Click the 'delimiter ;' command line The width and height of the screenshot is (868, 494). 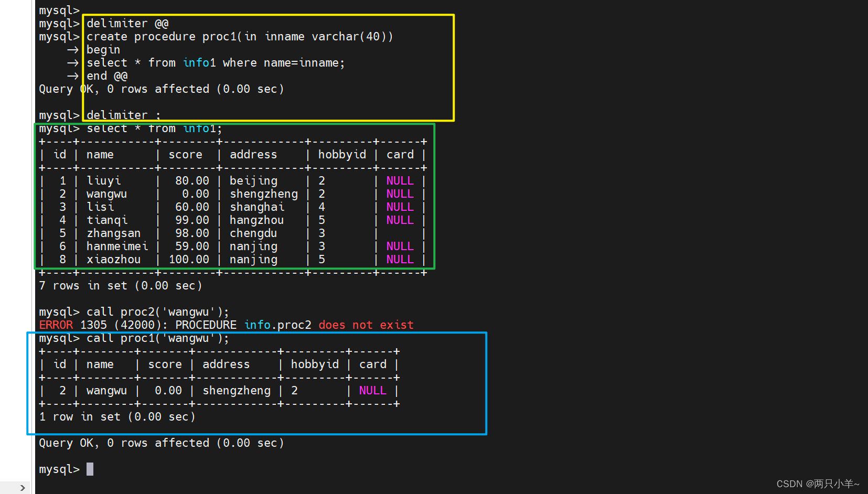[123, 115]
